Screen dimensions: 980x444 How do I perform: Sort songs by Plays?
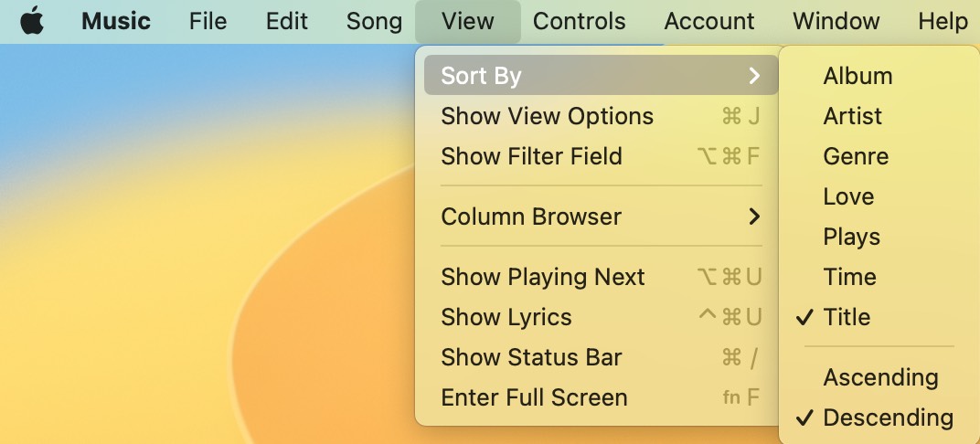coord(851,237)
